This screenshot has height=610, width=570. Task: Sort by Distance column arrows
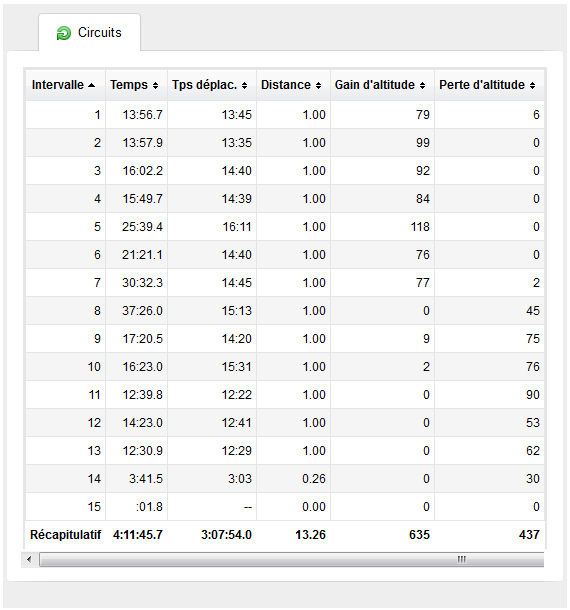(x=318, y=85)
